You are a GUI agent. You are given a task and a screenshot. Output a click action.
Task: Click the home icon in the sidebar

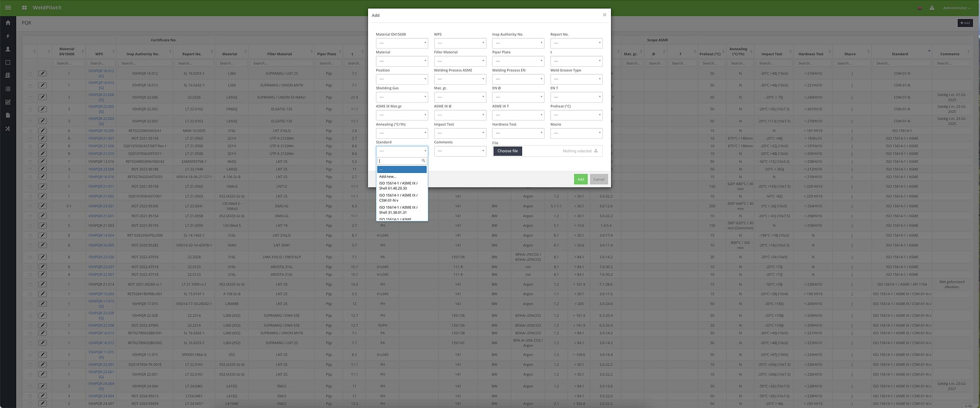(8, 23)
